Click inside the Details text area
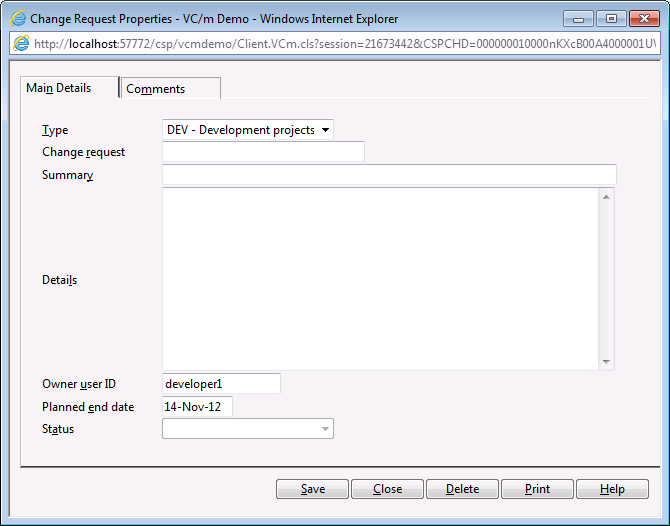 [x=380, y=279]
